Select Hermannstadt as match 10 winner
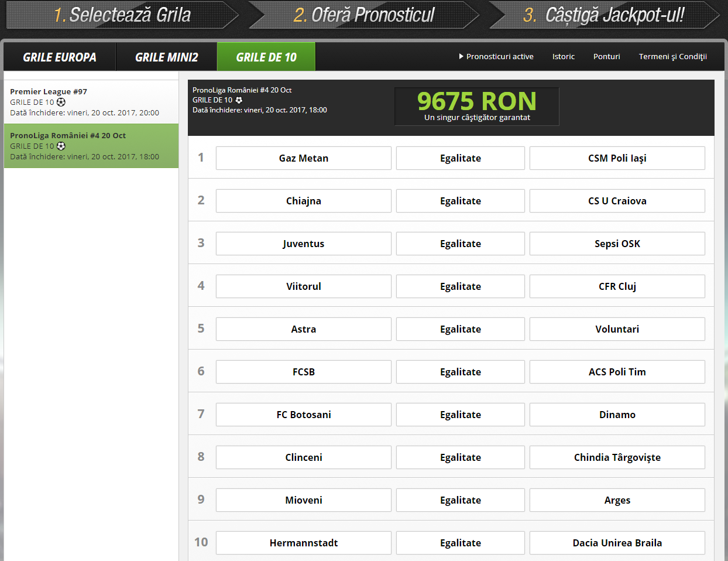 (304, 543)
